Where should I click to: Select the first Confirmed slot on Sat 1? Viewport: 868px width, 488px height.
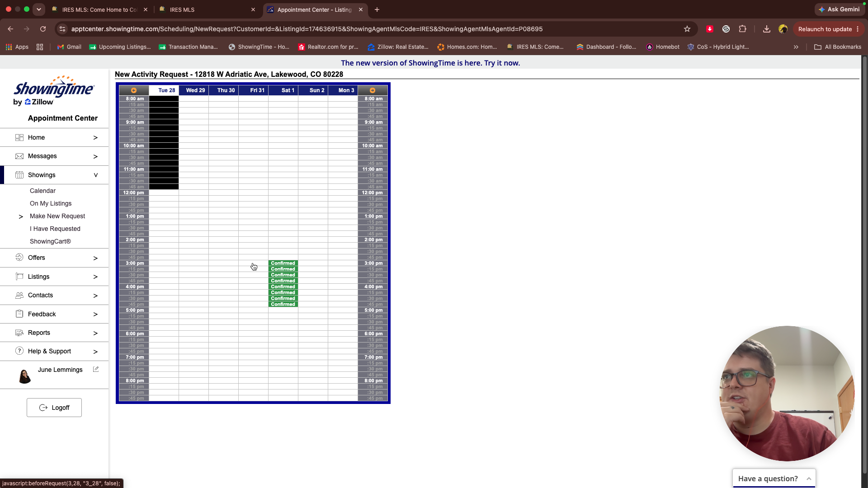pyautogui.click(x=283, y=263)
